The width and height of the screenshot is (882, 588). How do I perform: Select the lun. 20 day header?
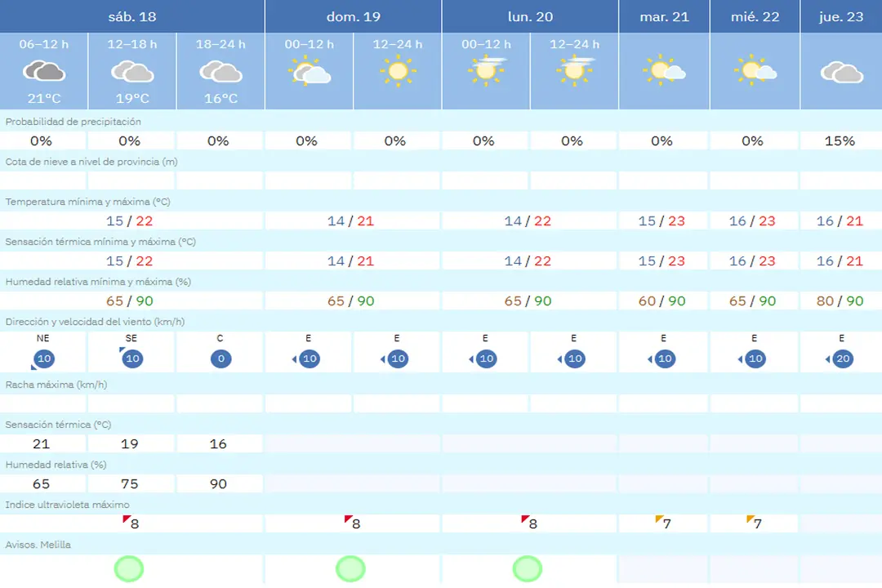coord(531,16)
